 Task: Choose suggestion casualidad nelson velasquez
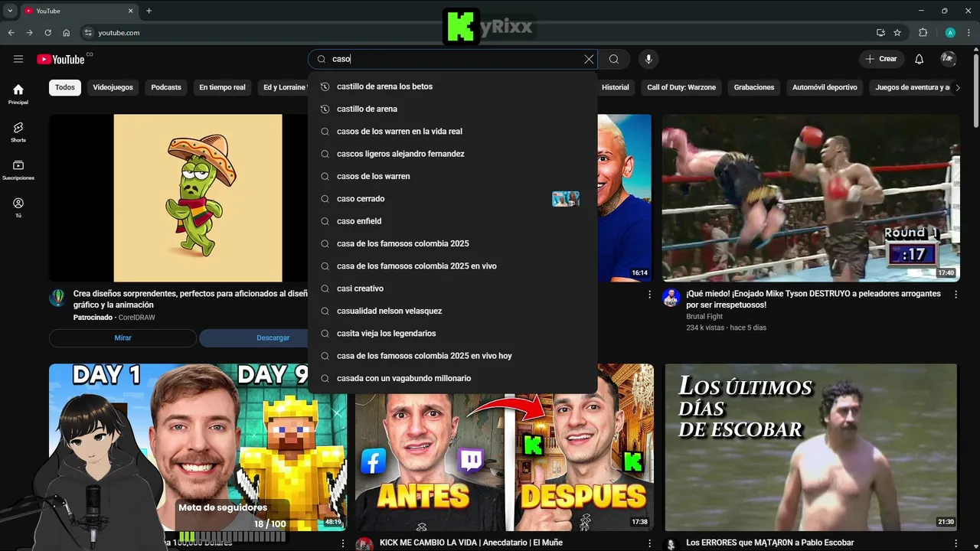pyautogui.click(x=452, y=311)
